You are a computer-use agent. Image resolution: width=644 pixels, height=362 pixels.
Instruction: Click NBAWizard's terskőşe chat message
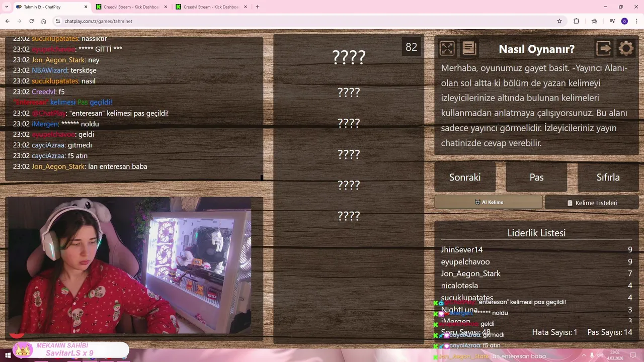coord(54,70)
